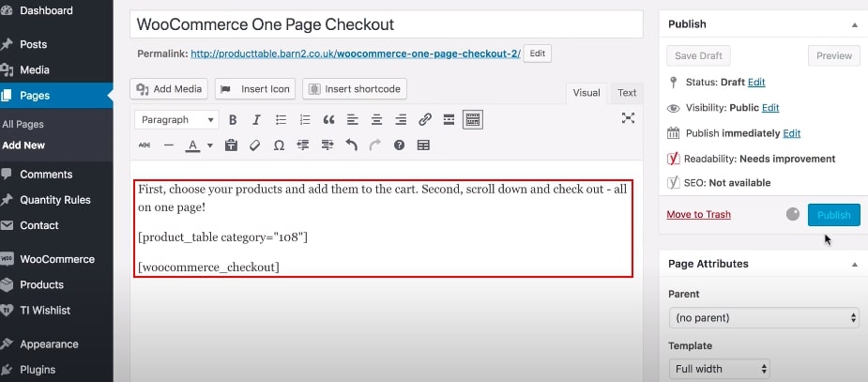868x382 pixels.
Task: Click the insert link icon
Action: click(425, 120)
